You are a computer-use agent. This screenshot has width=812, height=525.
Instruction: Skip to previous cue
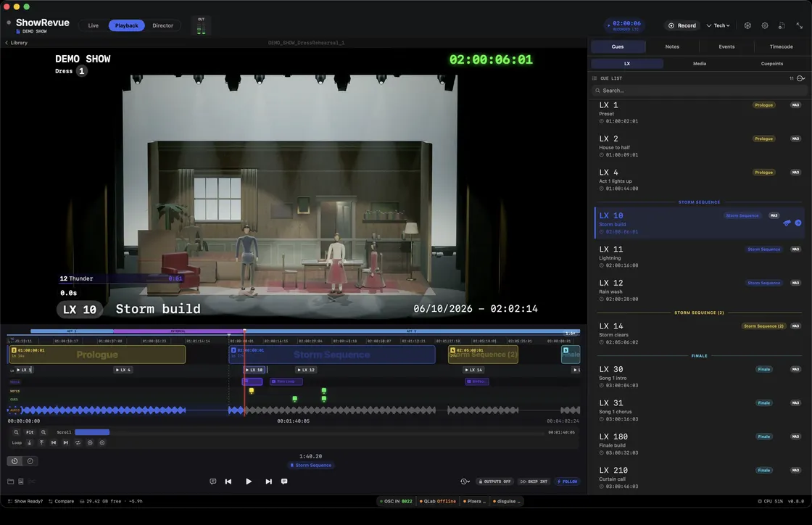228,481
